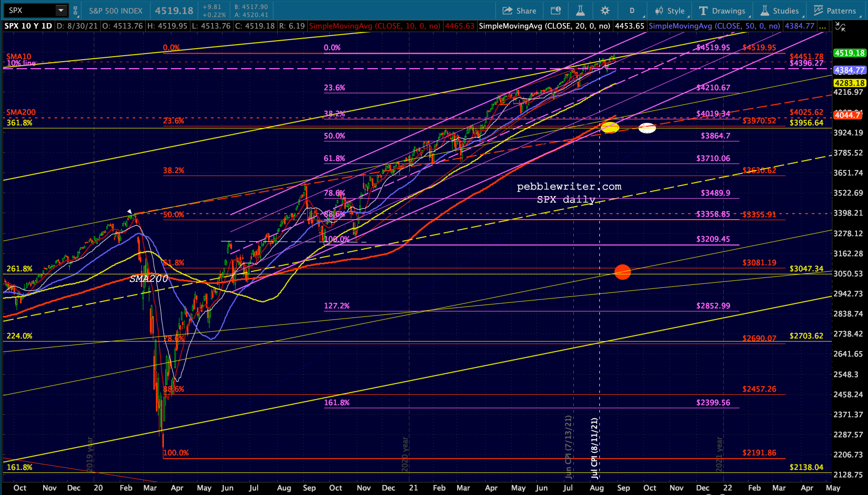The image size is (868, 495).
Task: Click the $3710.06 Fibonacci level label
Action: tap(713, 158)
